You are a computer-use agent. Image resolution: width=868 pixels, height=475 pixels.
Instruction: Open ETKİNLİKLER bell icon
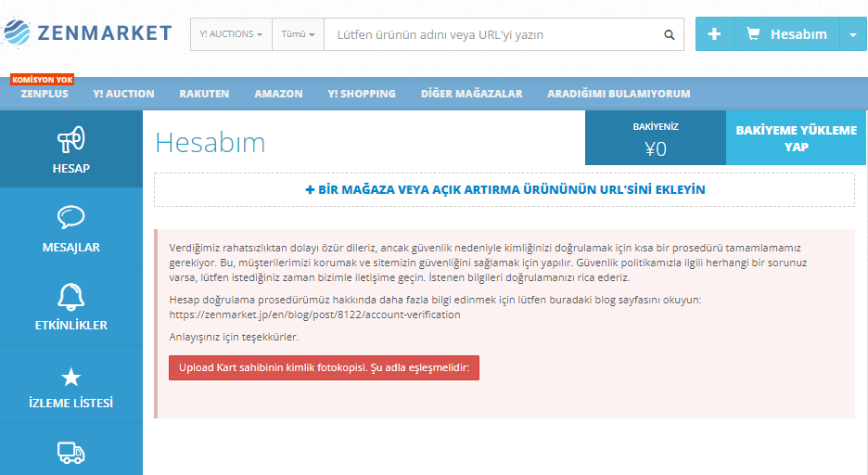[70, 297]
